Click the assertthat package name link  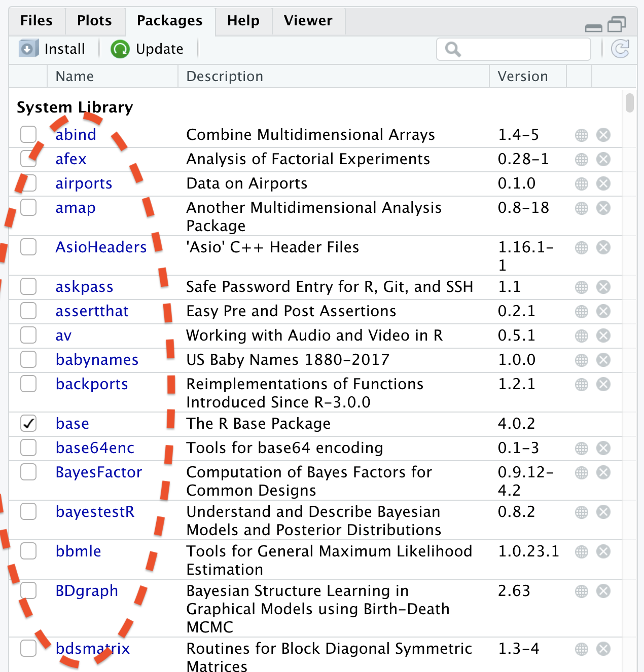92,311
